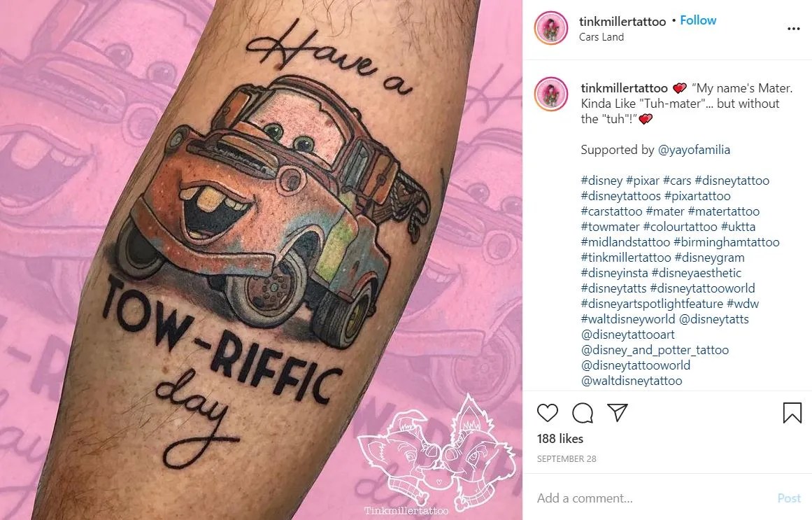Save post with the bookmark icon
The width and height of the screenshot is (812, 520).
coord(792,413)
